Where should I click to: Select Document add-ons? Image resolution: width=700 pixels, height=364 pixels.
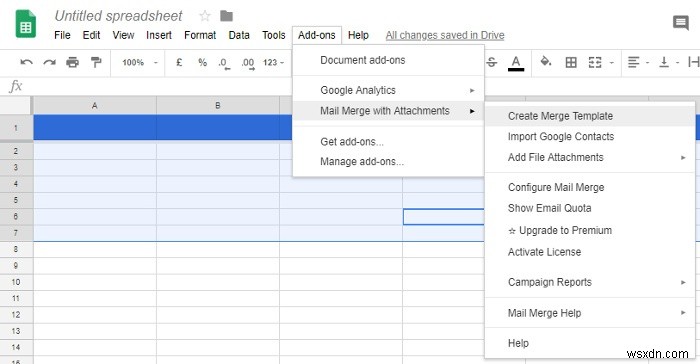pyautogui.click(x=388, y=60)
